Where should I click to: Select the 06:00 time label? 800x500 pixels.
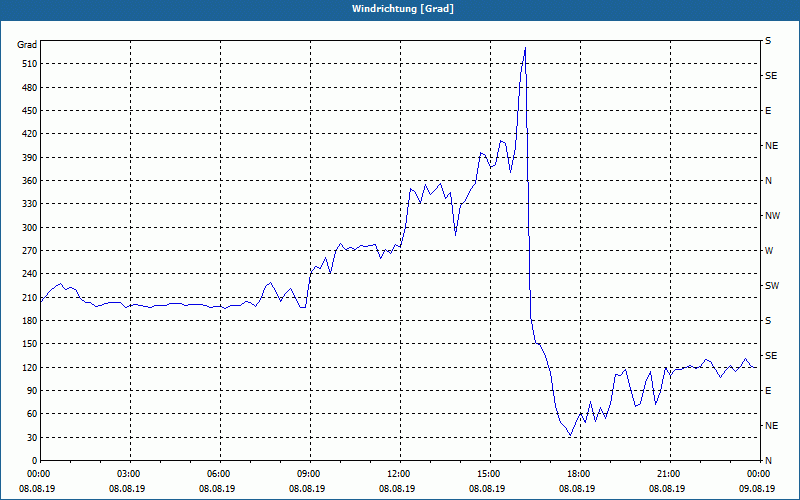(220, 473)
